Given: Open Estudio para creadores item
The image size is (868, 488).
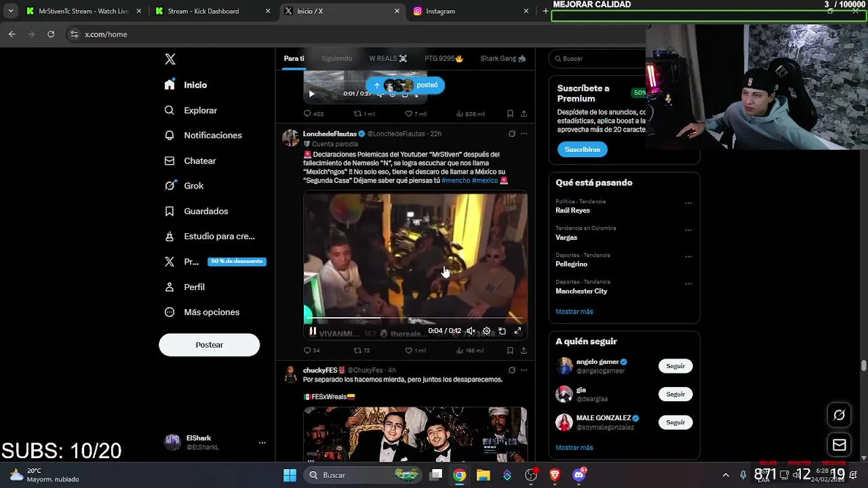Looking at the screenshot, I should click(210, 236).
